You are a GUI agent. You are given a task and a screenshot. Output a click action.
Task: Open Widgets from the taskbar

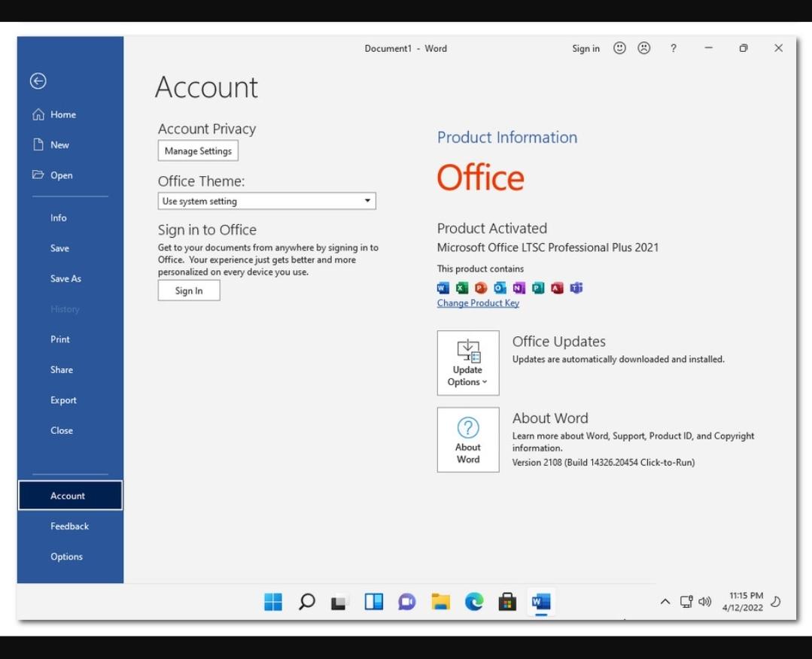[373, 602]
